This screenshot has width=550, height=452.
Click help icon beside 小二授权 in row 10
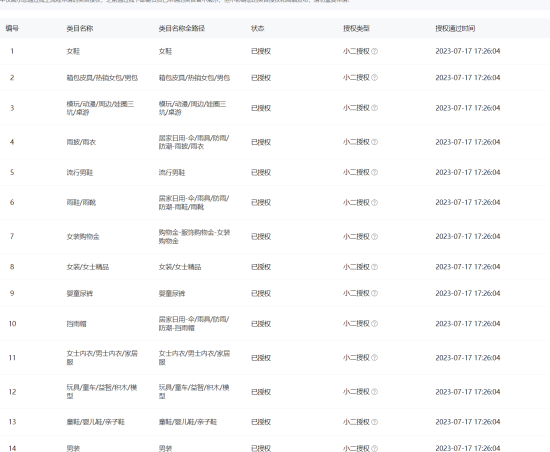(374, 324)
